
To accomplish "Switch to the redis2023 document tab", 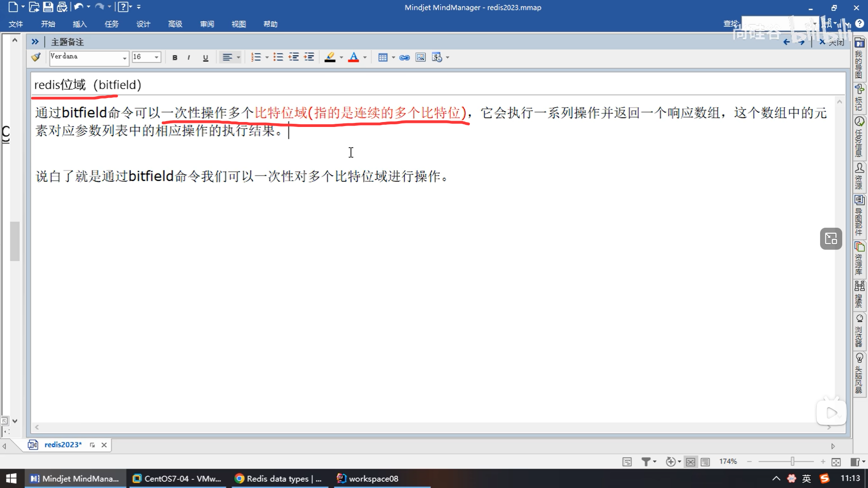I will click(63, 445).
